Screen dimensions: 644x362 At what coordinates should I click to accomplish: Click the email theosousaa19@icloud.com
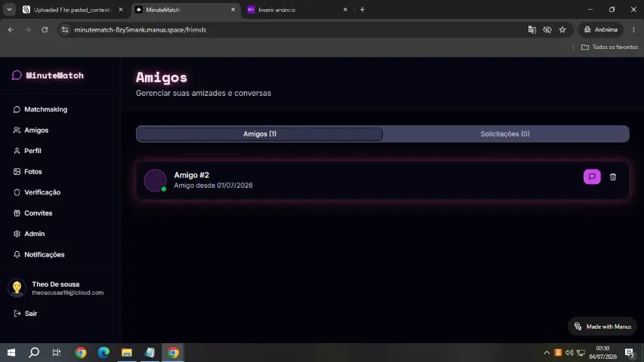tap(68, 293)
